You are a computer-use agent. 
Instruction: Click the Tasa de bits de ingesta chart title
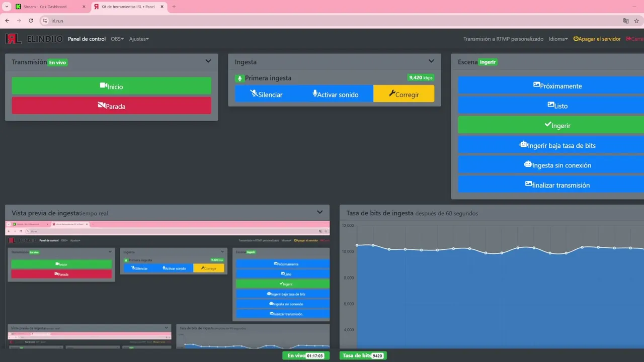coord(380,213)
